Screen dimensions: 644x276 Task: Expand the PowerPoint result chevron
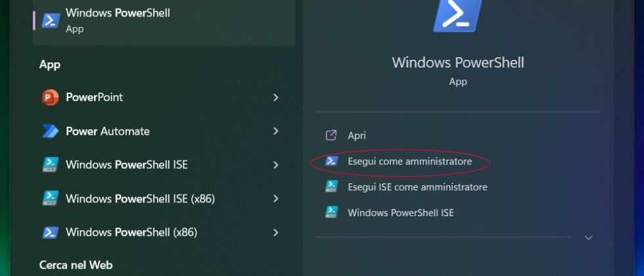coord(276,97)
